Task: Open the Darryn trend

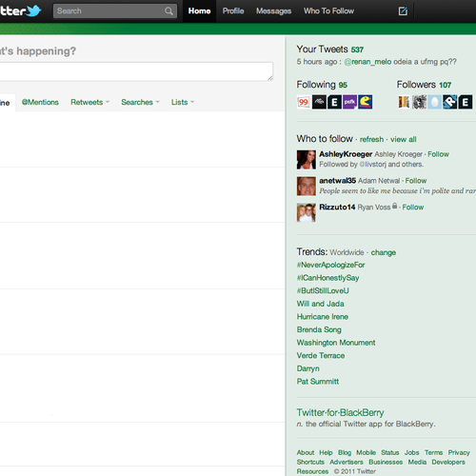Action: coord(307,368)
